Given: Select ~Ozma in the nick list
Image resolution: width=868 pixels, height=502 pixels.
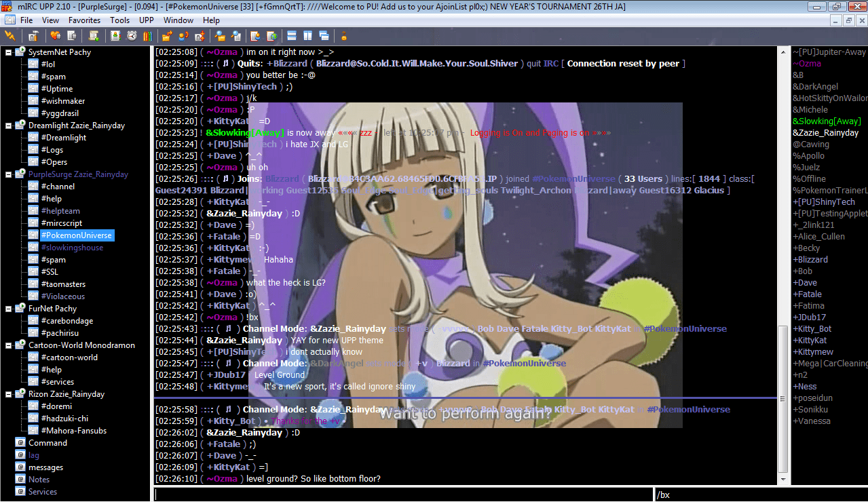Looking at the screenshot, I should [807, 64].
